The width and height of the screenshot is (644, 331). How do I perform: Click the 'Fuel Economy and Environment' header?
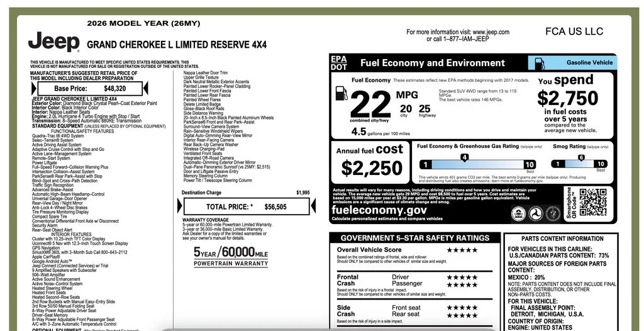point(433,63)
